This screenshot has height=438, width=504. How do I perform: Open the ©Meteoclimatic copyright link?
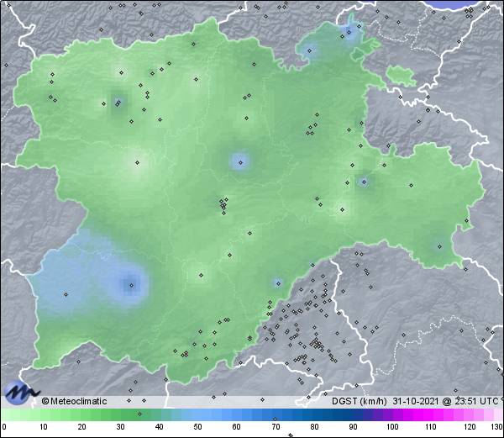(74, 401)
